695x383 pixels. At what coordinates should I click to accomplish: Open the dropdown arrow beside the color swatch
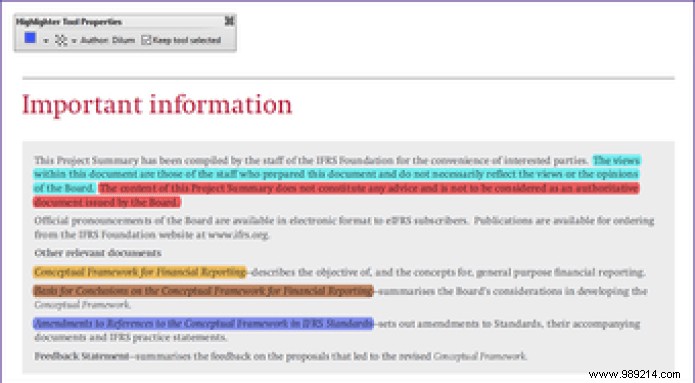[46, 41]
